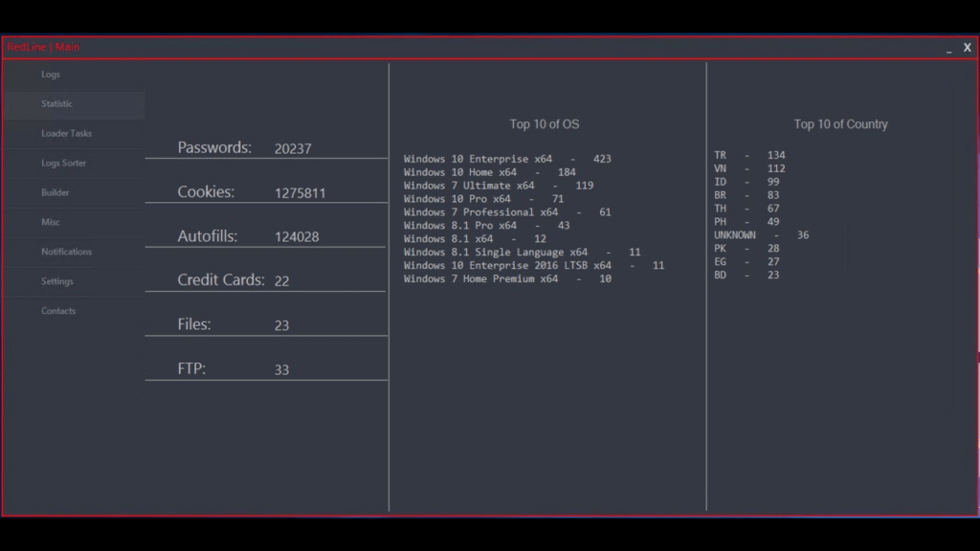Click the Credit Cards value 22
This screenshot has width=980, height=551.
282,281
